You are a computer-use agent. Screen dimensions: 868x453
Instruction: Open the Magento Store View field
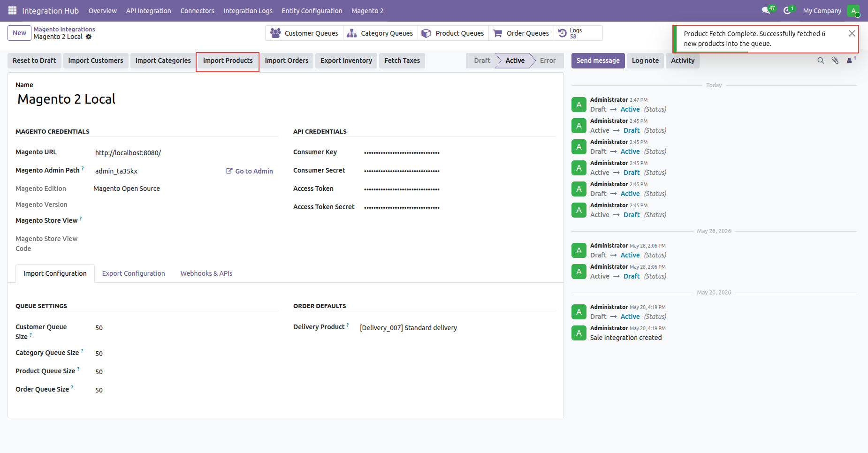tap(186, 220)
